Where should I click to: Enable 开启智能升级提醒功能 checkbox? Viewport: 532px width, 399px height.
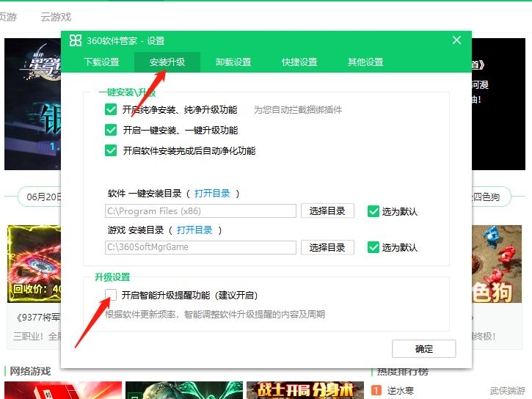click(x=111, y=295)
